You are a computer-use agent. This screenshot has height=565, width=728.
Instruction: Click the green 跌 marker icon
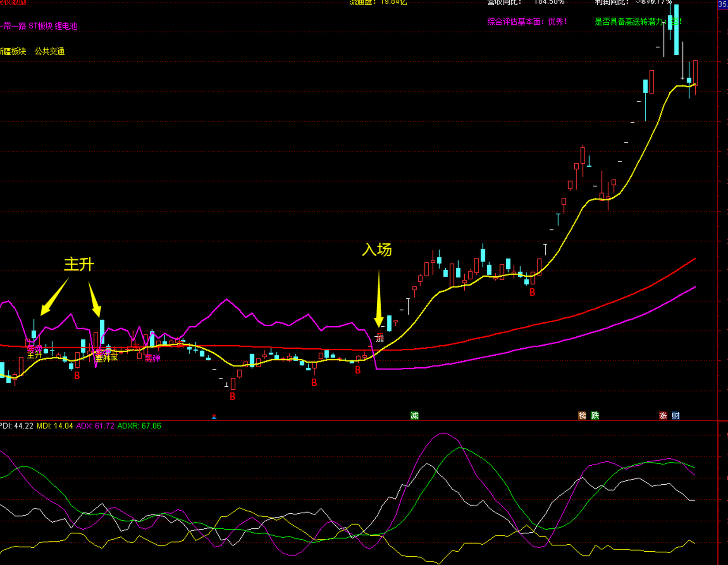pos(595,415)
